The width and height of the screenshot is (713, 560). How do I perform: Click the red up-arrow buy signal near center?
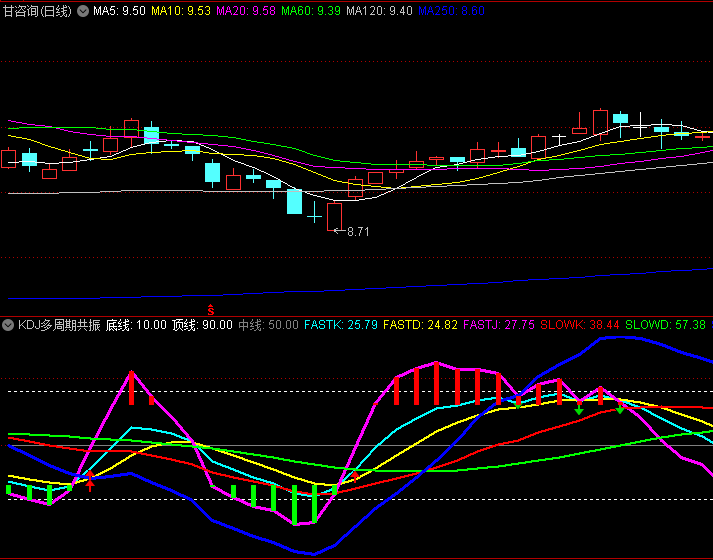coord(357,476)
